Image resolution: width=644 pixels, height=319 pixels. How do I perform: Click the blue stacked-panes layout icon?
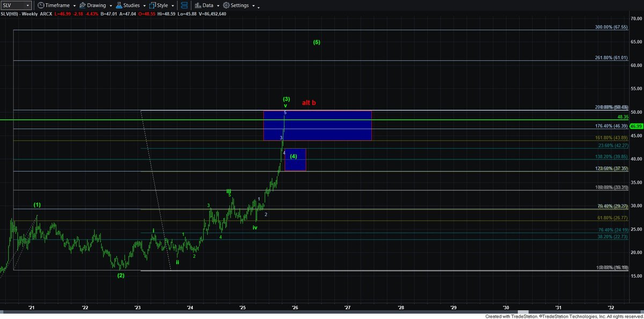point(185,5)
